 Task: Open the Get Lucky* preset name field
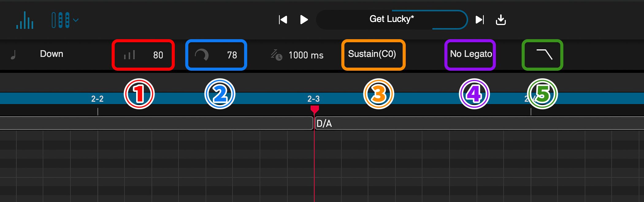[392, 20]
